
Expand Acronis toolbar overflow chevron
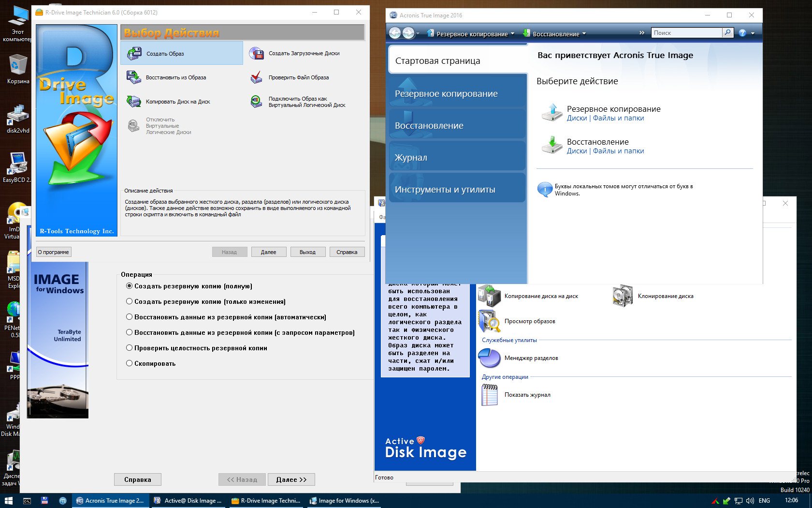click(642, 33)
